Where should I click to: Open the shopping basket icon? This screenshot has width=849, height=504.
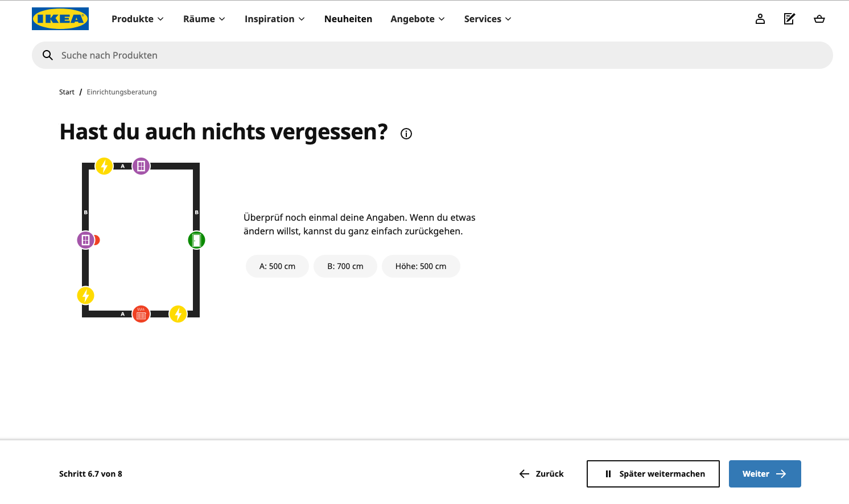pos(819,19)
